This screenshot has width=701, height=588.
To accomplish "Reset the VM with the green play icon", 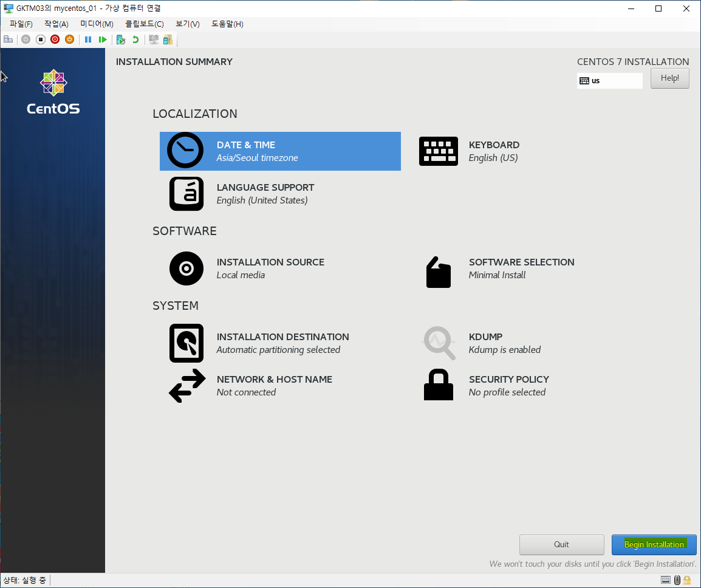I will coord(103,39).
